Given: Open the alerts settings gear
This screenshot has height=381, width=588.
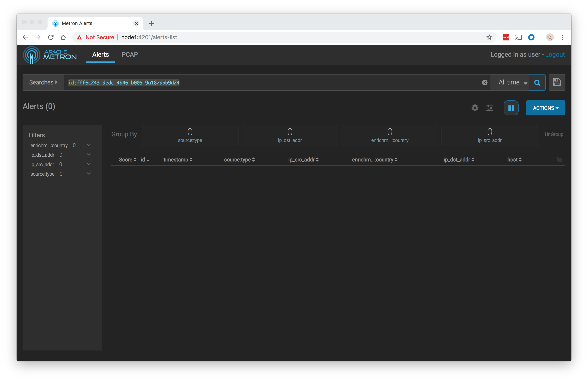Looking at the screenshot, I should click(x=475, y=108).
